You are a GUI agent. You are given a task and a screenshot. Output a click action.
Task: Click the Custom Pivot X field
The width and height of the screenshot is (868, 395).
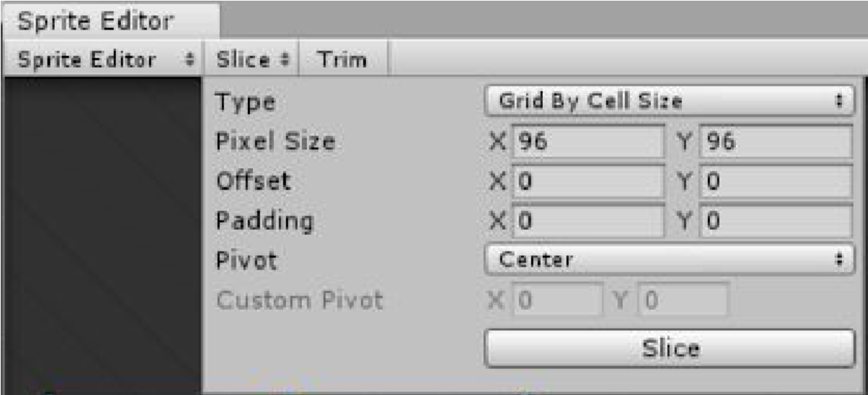click(x=557, y=299)
